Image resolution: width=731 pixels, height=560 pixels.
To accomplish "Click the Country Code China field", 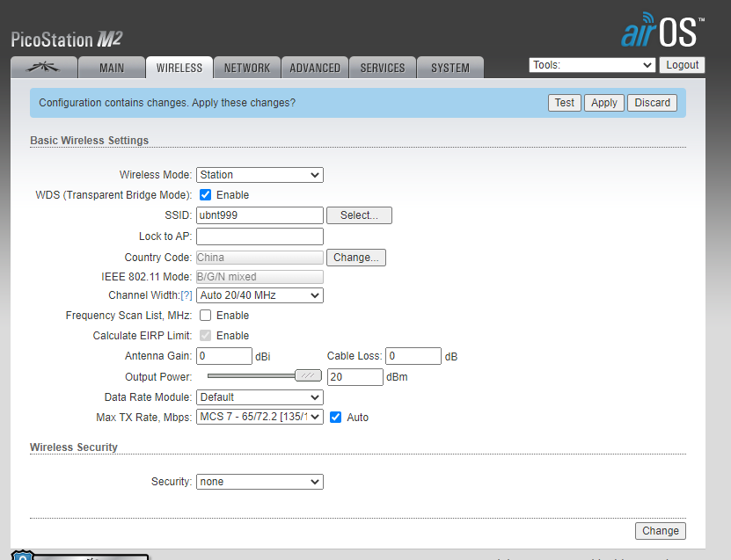I will [x=260, y=258].
